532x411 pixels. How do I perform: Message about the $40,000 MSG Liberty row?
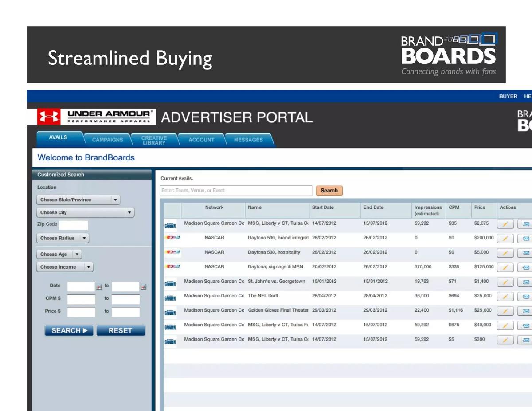(525, 326)
